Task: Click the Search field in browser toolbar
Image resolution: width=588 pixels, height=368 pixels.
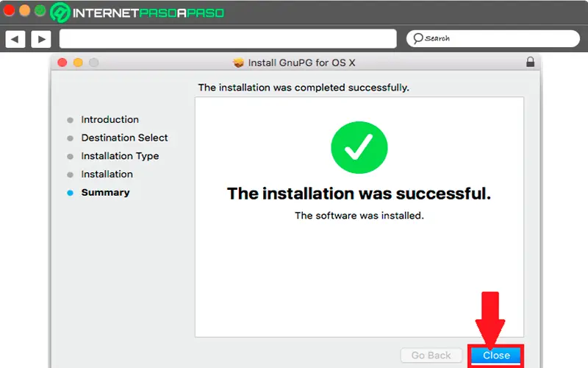Action: 492,38
